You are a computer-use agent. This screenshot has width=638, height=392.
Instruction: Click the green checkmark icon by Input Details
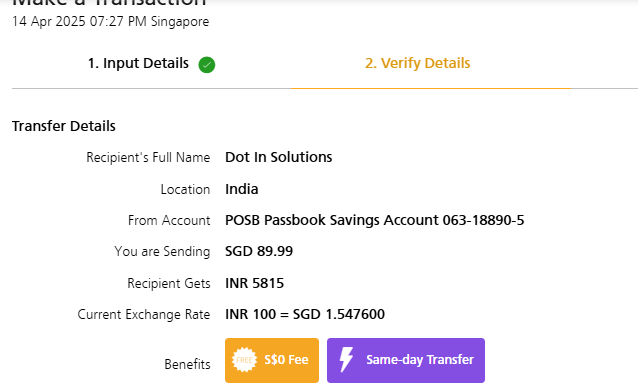click(207, 65)
